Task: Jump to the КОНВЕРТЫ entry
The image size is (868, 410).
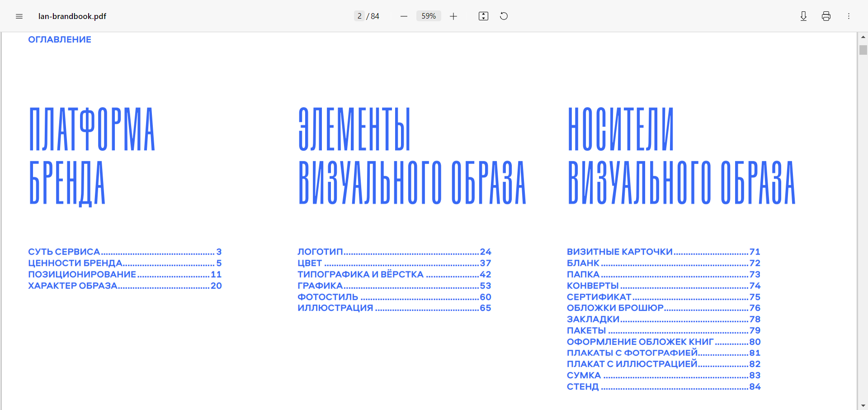Action: (664, 286)
